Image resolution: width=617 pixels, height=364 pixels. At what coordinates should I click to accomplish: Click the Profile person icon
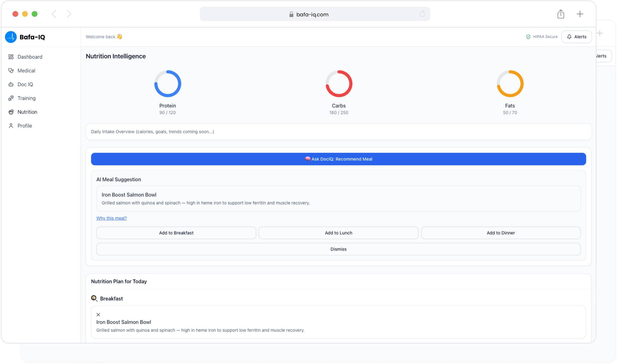click(x=11, y=126)
